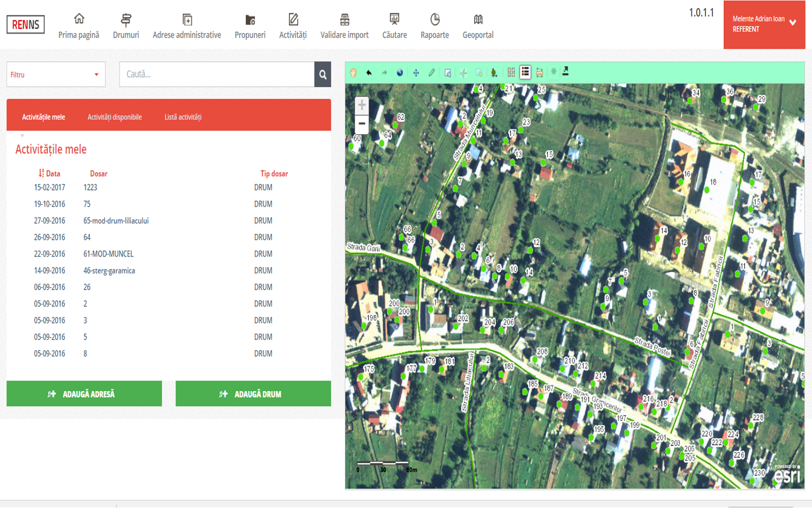Sort activities by Data column
Viewport: 812px width, 508px height.
point(49,174)
